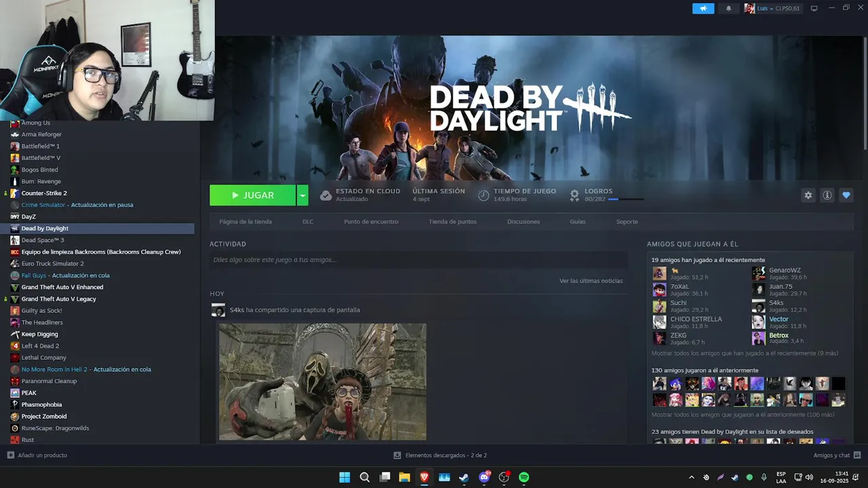Open the achievements LOGROS gear icon
This screenshot has width=868, height=488.
click(574, 195)
